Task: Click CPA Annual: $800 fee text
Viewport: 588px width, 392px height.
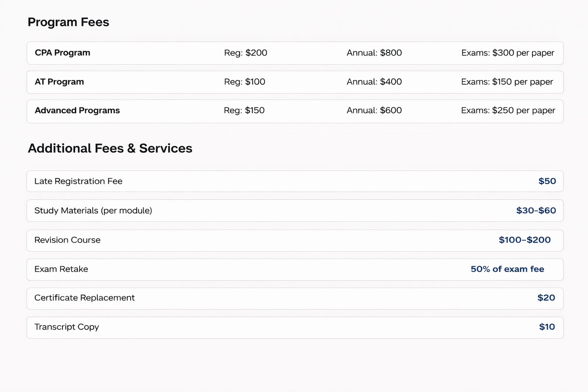Action: pos(374,53)
